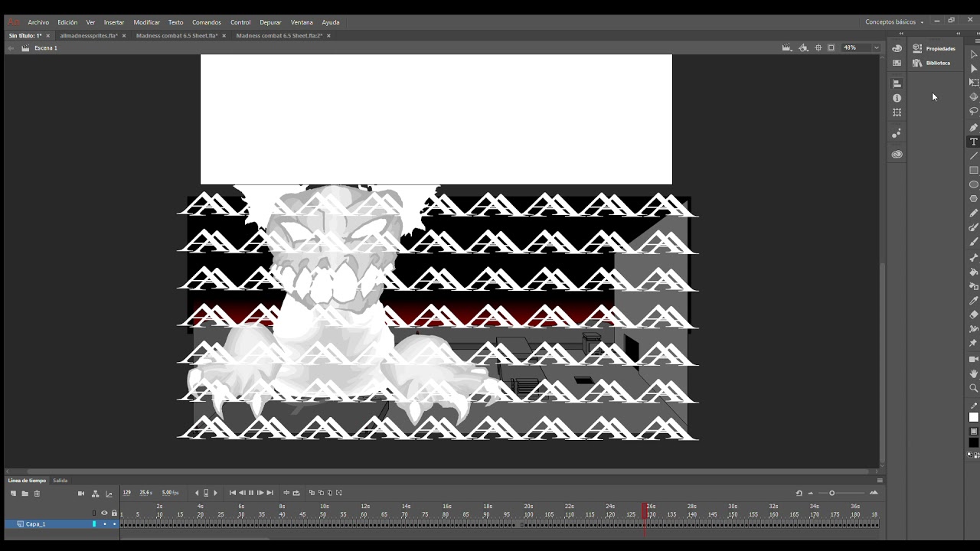Open the stage zoom 48% dropdown
Image resolution: width=980 pixels, height=551 pixels.
[877, 47]
